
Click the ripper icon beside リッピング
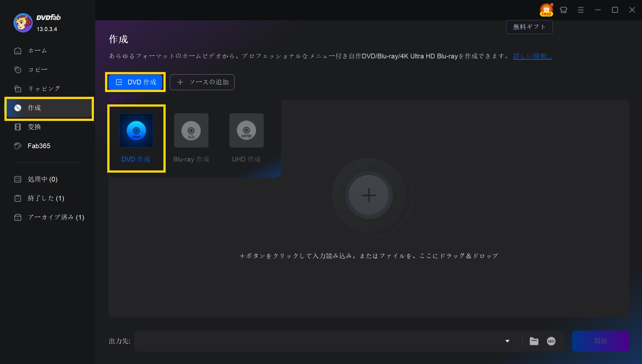point(18,89)
